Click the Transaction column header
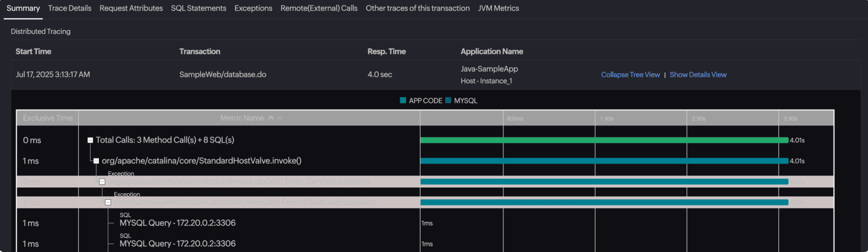The image size is (868, 252). [x=200, y=51]
